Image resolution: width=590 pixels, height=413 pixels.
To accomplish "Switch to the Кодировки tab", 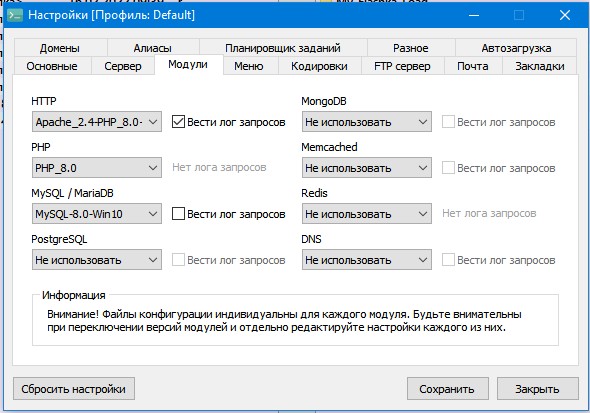I will click(x=319, y=66).
